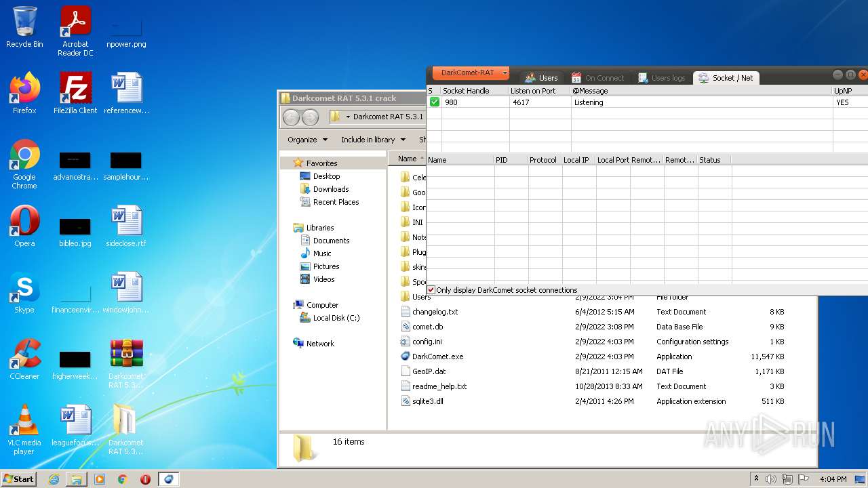Open Documents library

pyautogui.click(x=331, y=241)
